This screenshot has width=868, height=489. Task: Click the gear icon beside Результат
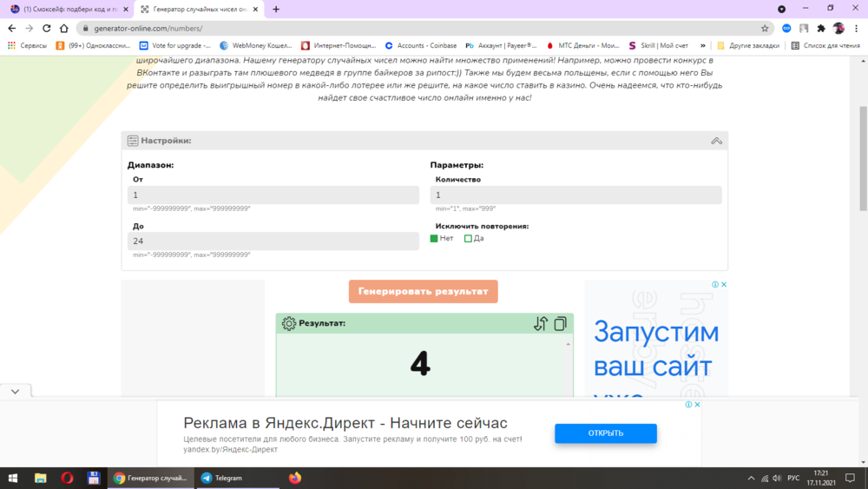coord(288,323)
